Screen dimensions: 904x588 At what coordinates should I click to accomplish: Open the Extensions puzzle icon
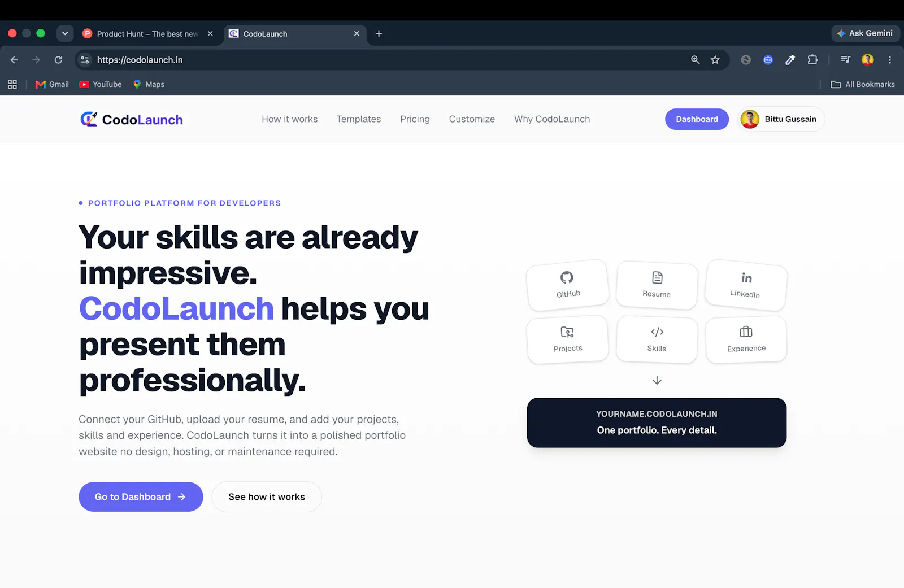(x=812, y=60)
